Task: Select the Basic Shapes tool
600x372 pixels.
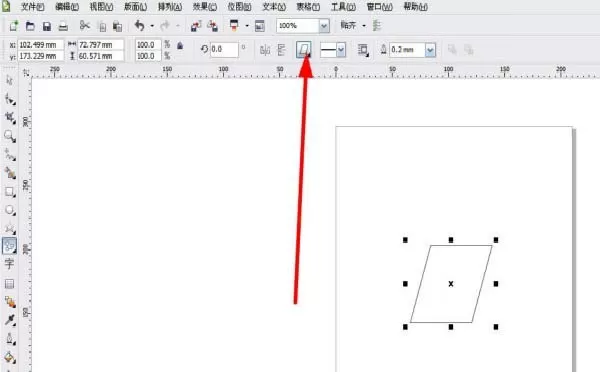Action: [x=10, y=246]
